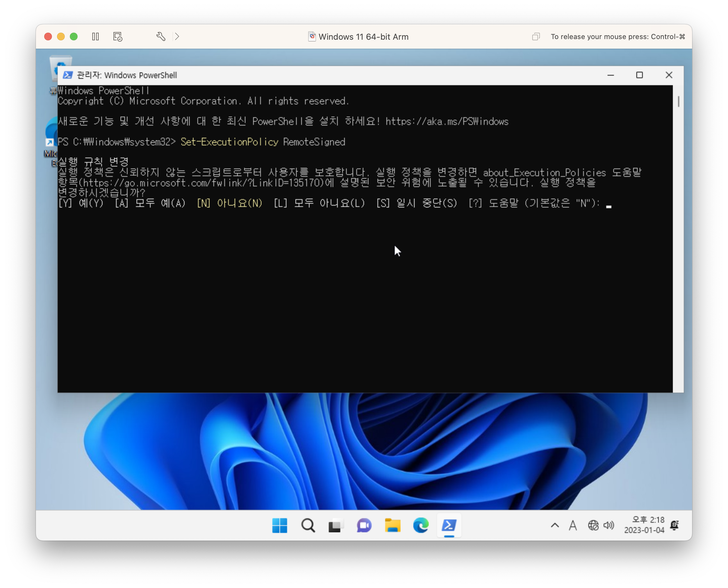The height and width of the screenshot is (588, 728).
Task: Open clock and date calendar flyout
Action: 644,525
